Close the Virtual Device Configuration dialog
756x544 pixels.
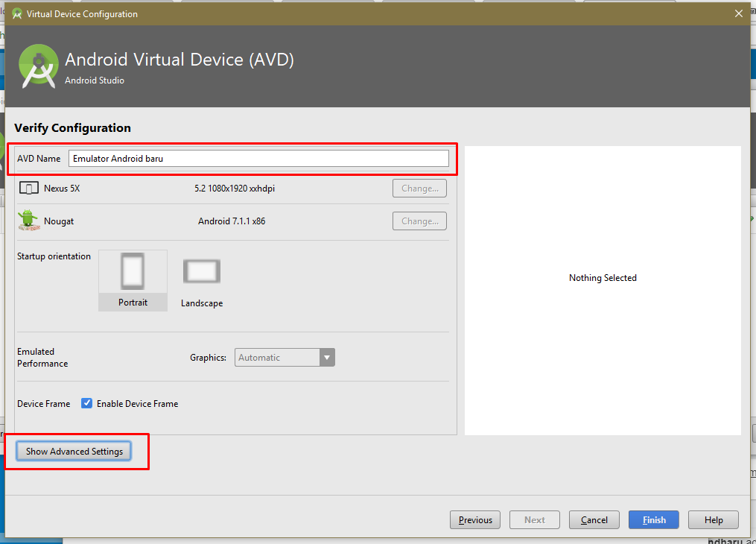click(739, 13)
